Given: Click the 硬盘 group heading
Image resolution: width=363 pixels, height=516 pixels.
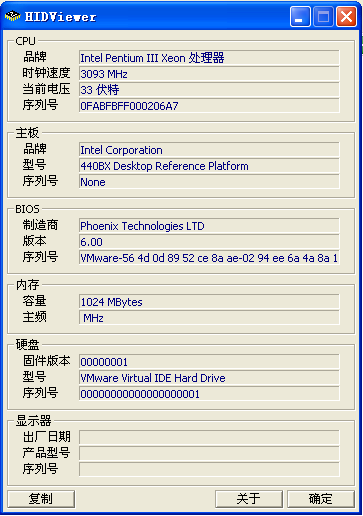Looking at the screenshot, I should tap(28, 344).
